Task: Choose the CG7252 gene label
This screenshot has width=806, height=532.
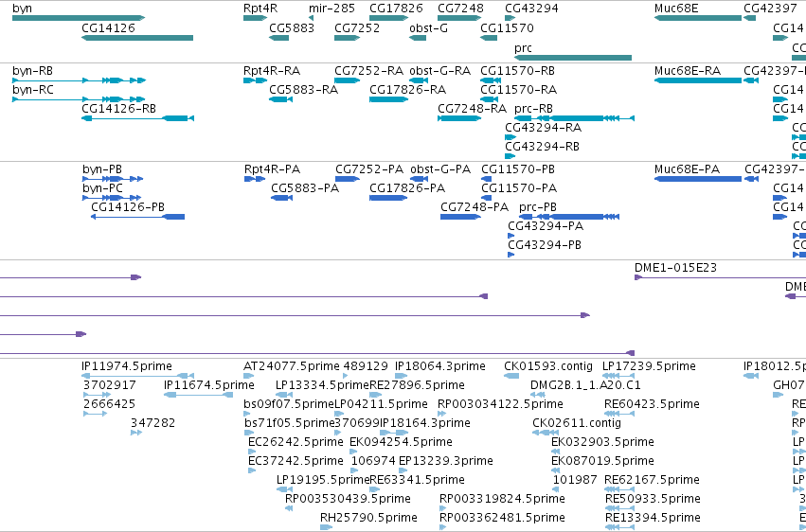Action: pyautogui.click(x=357, y=27)
